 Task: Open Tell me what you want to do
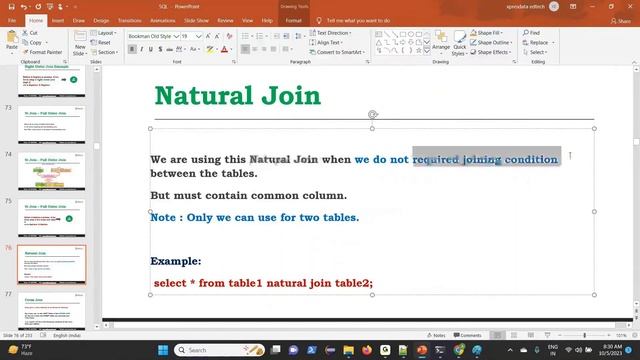[353, 20]
